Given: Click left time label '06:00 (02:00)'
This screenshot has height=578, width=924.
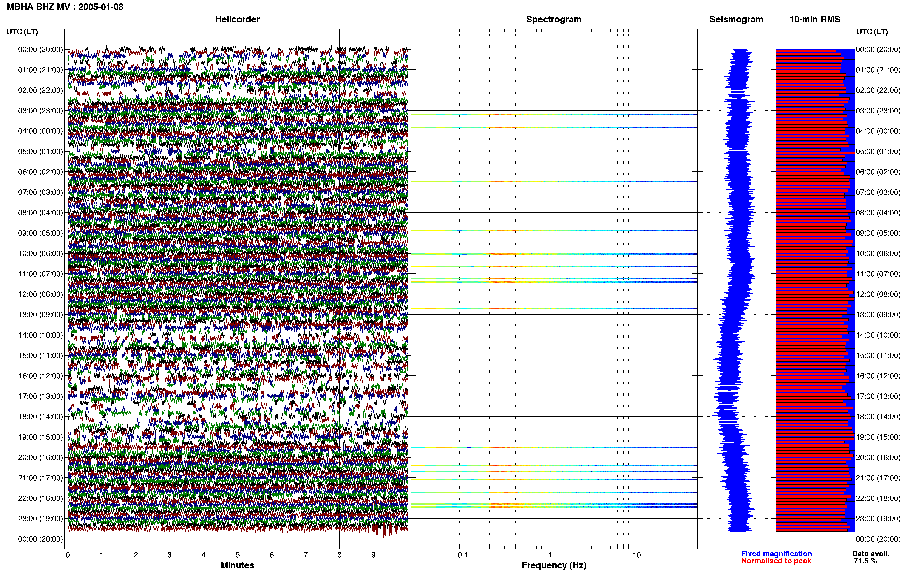Looking at the screenshot, I should (41, 172).
